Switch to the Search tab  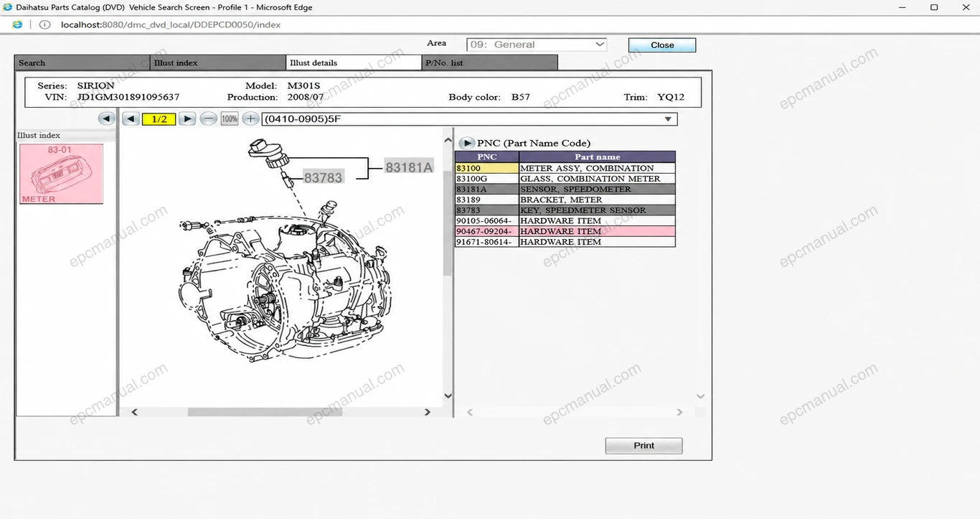point(83,63)
